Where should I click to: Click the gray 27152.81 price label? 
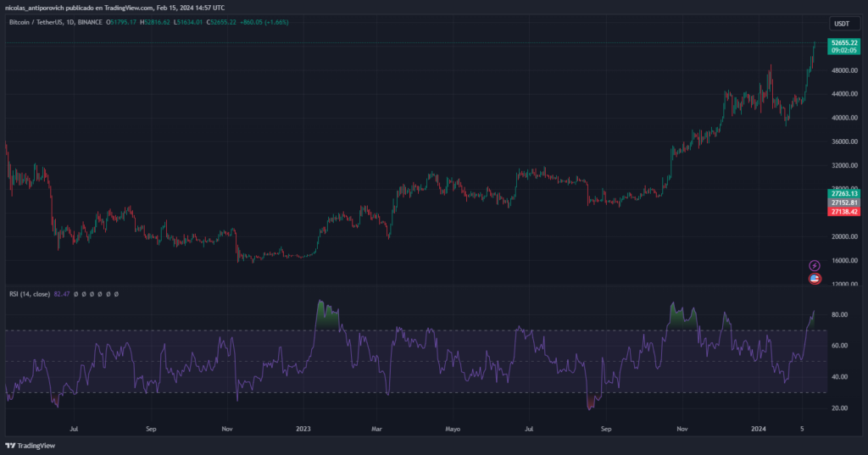[x=844, y=203]
